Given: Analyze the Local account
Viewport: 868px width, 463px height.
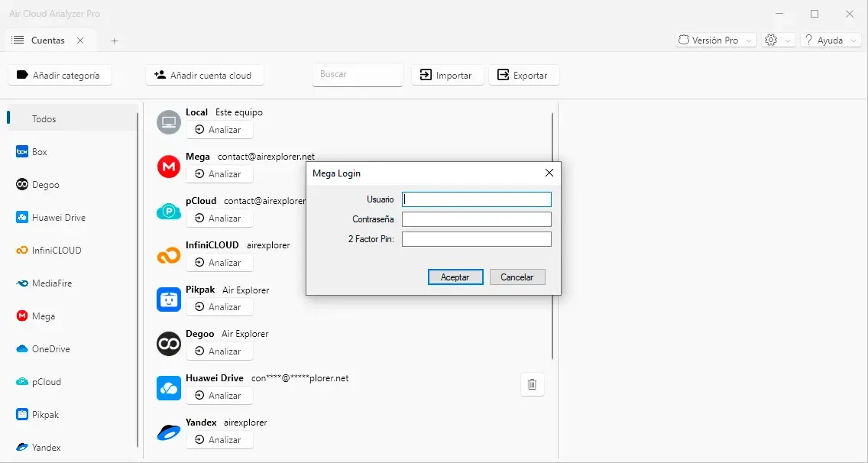Looking at the screenshot, I should 219,130.
